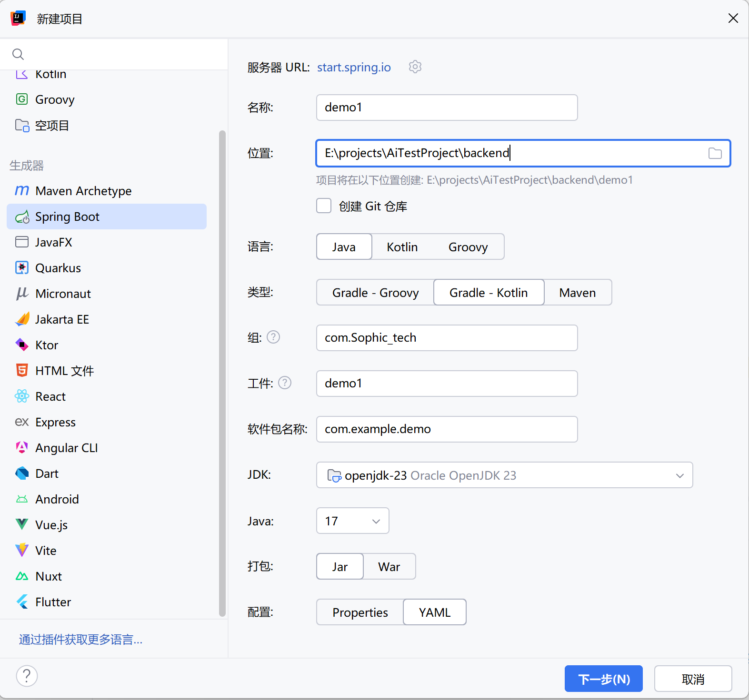Image resolution: width=749 pixels, height=700 pixels.
Task: Open server URL settings gear
Action: point(415,67)
